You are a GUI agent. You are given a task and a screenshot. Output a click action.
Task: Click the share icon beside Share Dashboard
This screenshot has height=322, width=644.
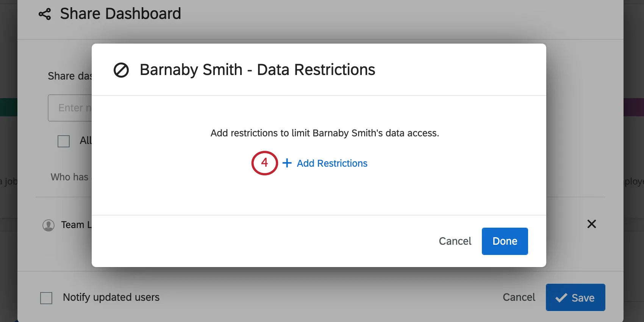[x=45, y=14]
